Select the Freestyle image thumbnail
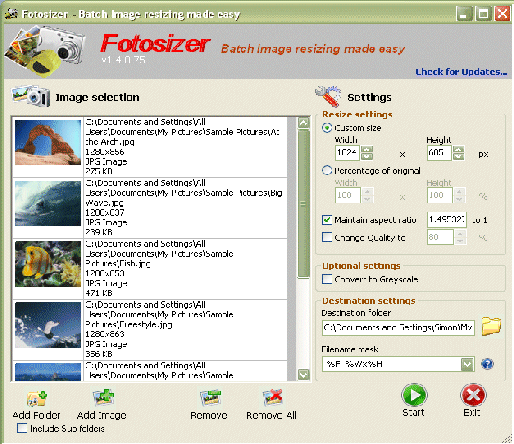The image size is (514, 444). click(x=48, y=325)
